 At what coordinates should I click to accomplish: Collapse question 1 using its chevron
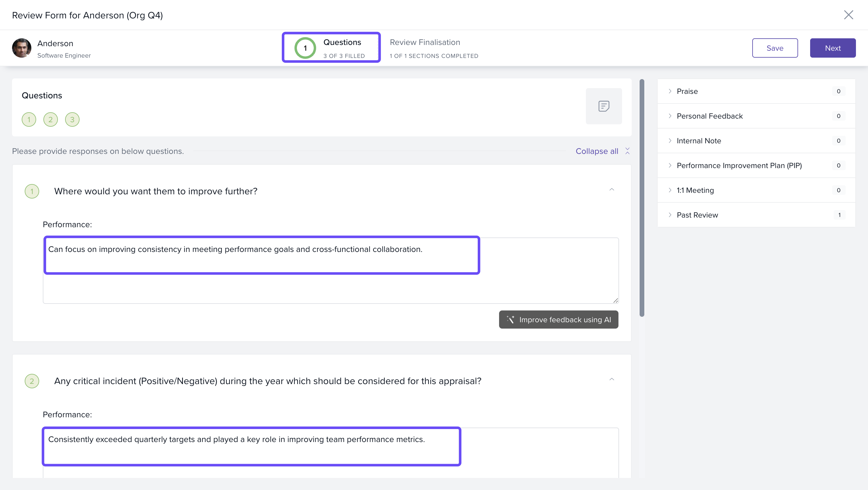[612, 190]
